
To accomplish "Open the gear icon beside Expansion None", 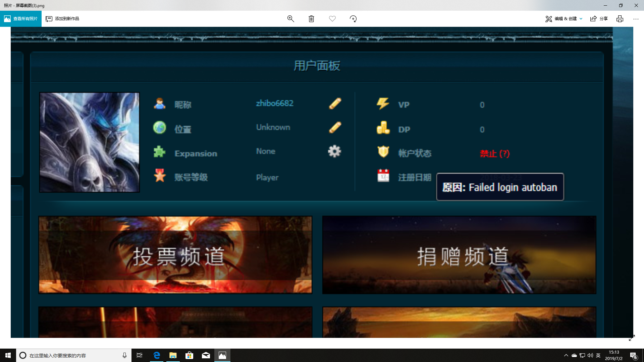I will pyautogui.click(x=334, y=151).
